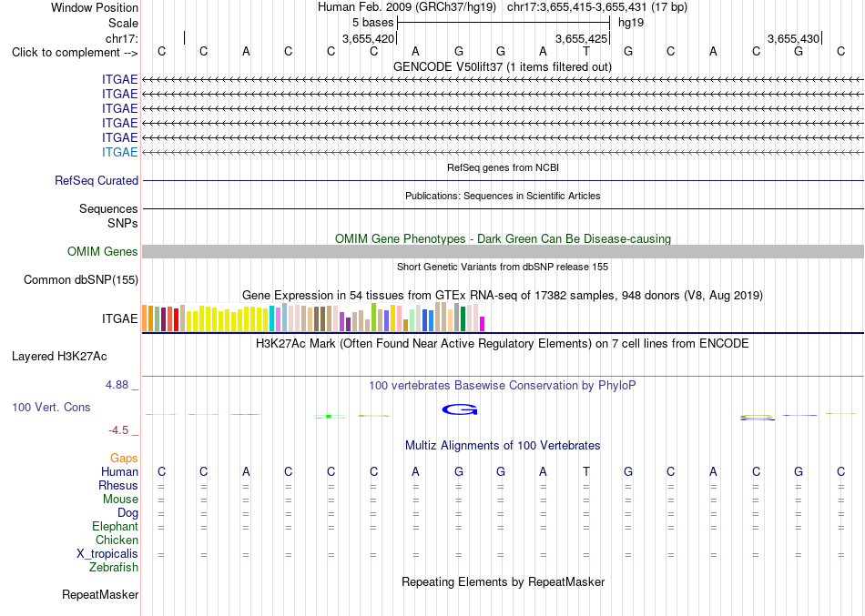865x616 pixels.
Task: Click the T base in Human alignment row
Action: [585, 471]
